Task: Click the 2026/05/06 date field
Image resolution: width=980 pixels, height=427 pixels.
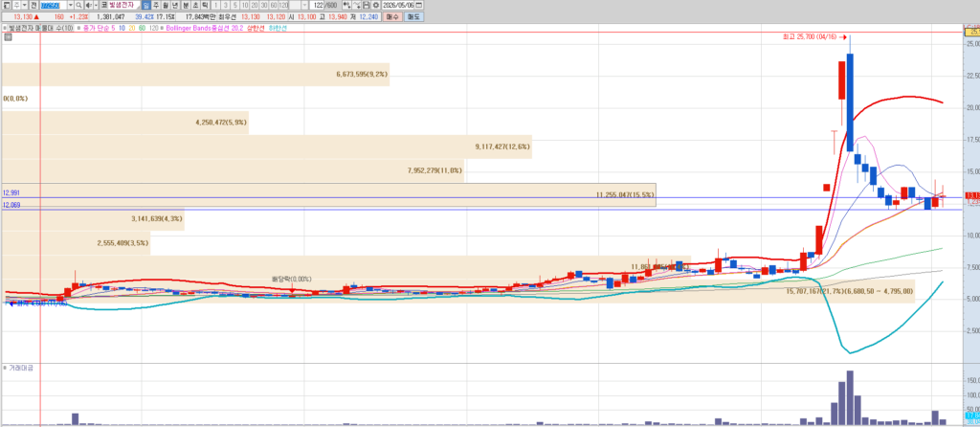Action: pos(397,5)
